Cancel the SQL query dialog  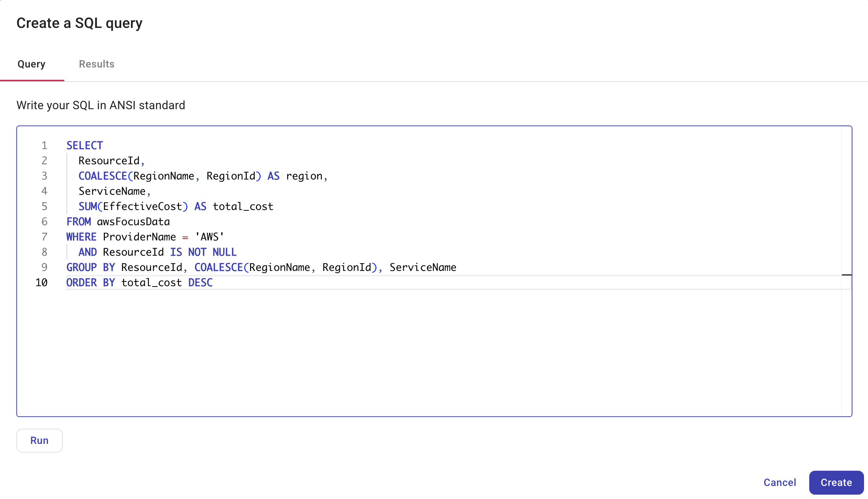pyautogui.click(x=779, y=482)
